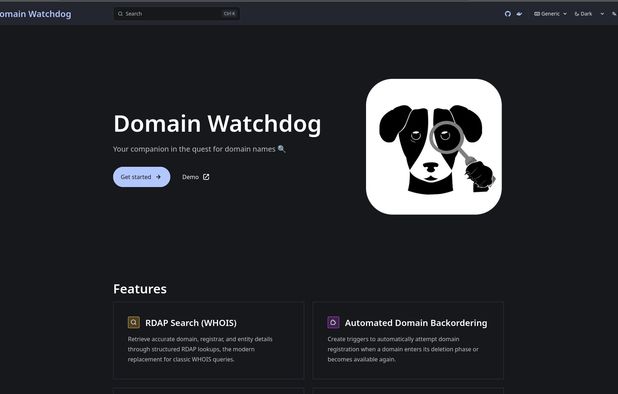The height and width of the screenshot is (394, 618).
Task: Open the Generic selector dropdown
Action: [x=550, y=14]
